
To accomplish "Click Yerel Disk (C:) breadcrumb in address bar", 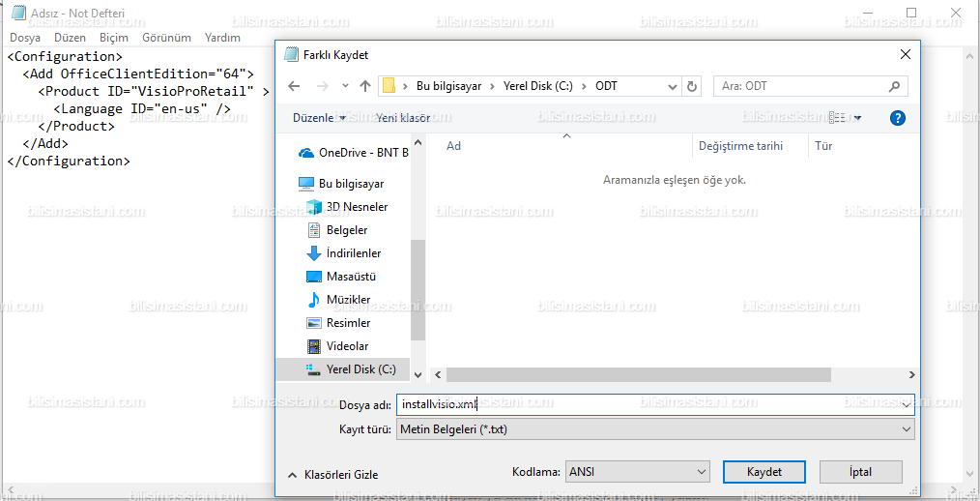I will tap(538, 86).
